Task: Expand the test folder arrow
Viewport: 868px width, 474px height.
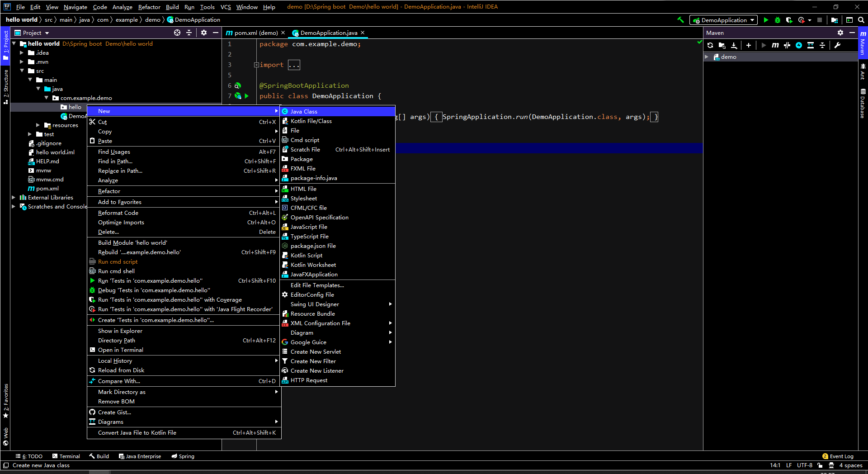Action: (29, 134)
